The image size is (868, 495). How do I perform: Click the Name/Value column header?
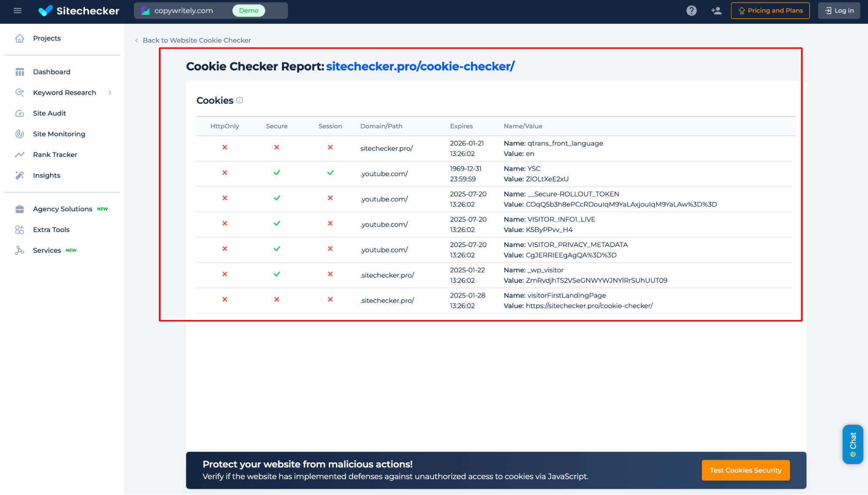point(523,126)
